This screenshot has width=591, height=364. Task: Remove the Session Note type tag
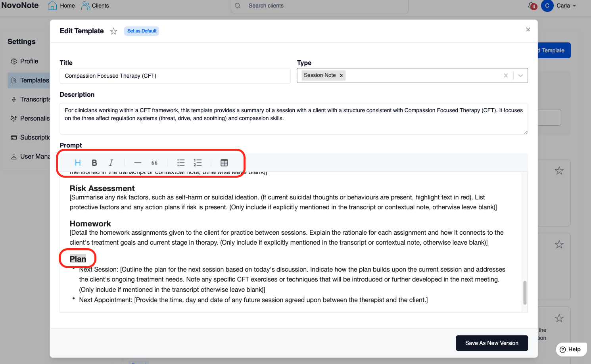pyautogui.click(x=341, y=75)
